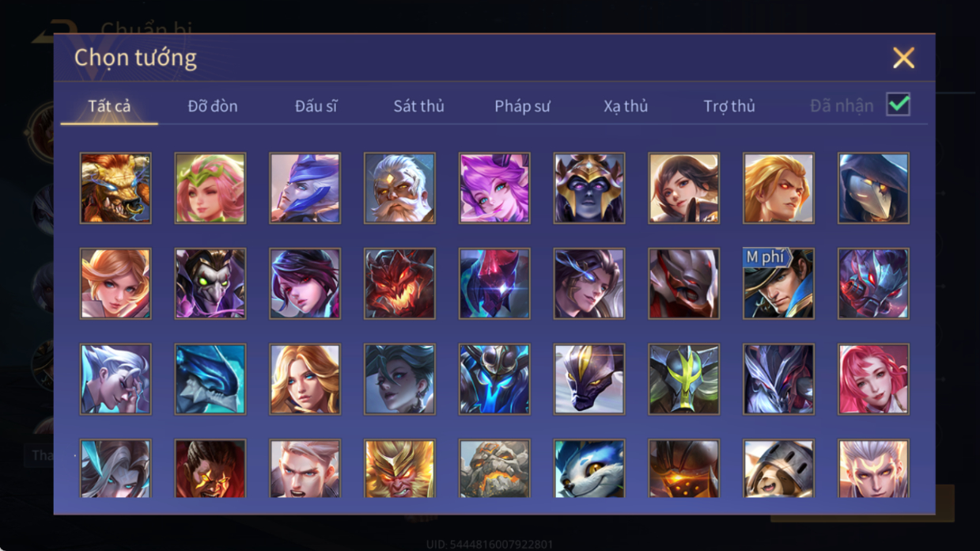Select the gray stone golem hero
This screenshot has height=551, width=980.
point(494,469)
